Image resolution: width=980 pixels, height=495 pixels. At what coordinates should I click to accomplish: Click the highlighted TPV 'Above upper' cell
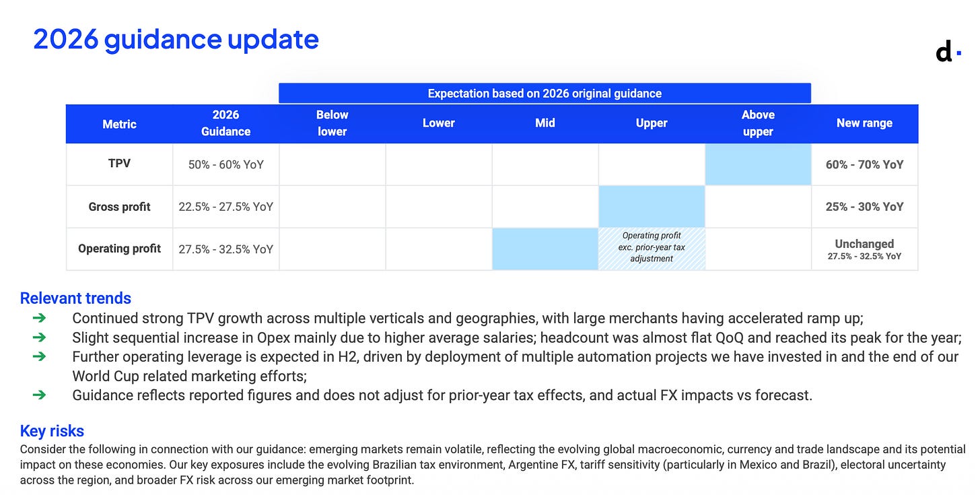tap(758, 164)
